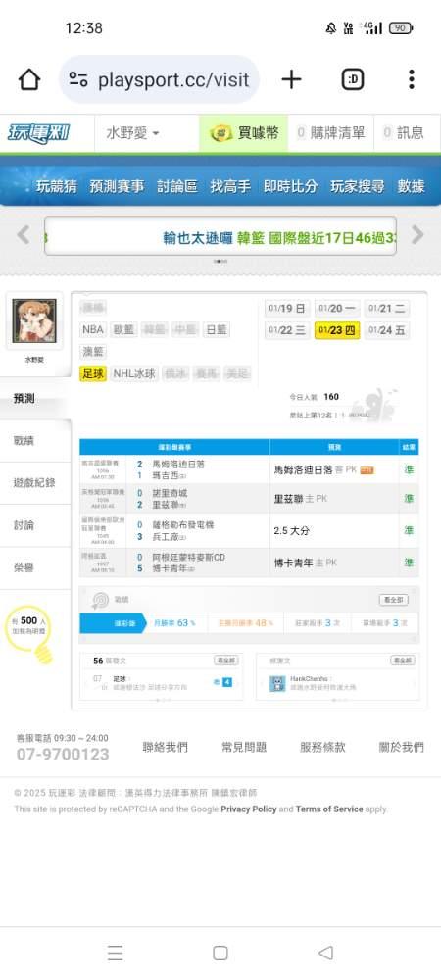441x980 pixels.
Task: Open 服務條款 footer link
Action: click(322, 747)
